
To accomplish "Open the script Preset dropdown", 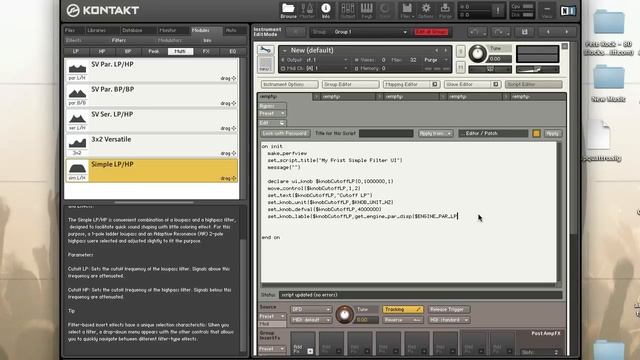I will 272,113.
